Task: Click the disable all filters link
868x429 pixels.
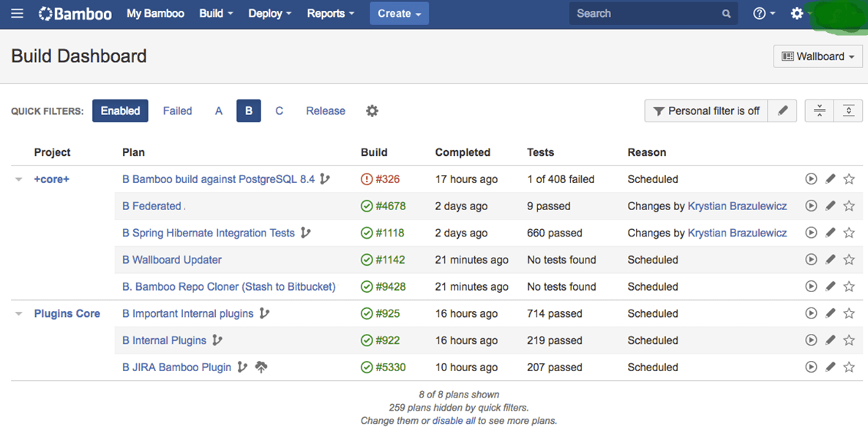Action: 454,420
